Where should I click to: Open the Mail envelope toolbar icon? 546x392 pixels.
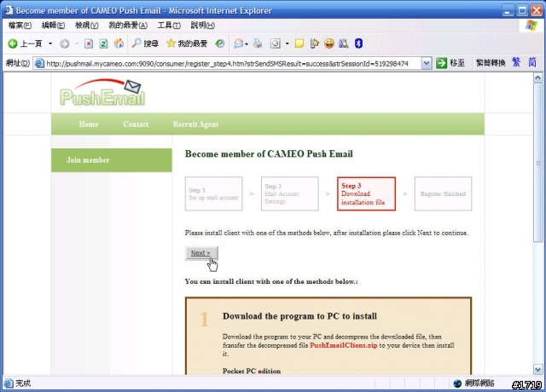point(239,43)
